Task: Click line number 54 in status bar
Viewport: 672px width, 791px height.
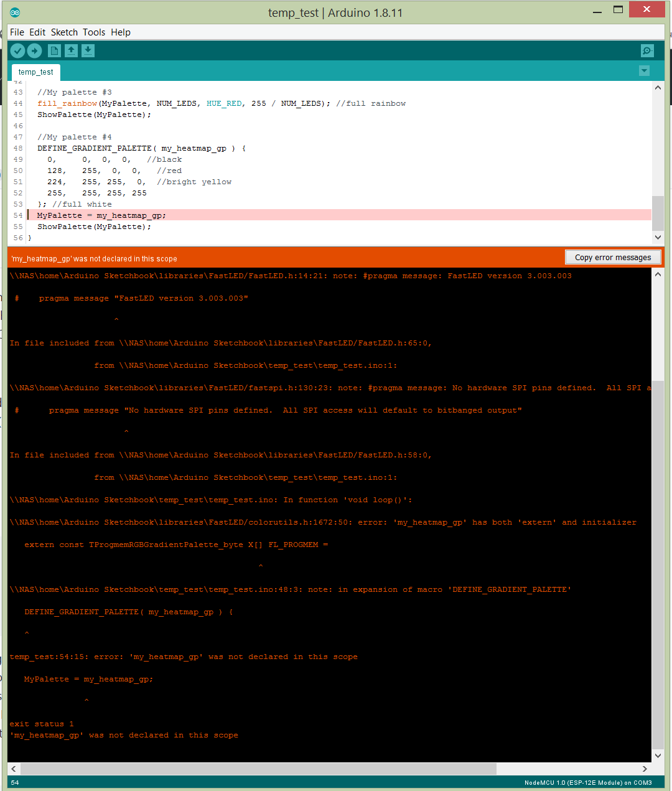Action: click(x=15, y=783)
